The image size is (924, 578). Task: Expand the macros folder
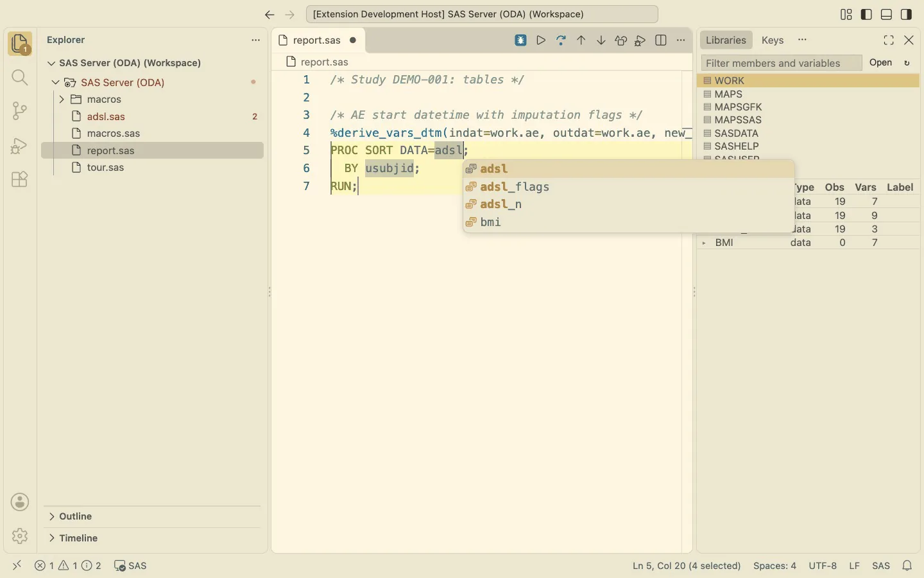(x=62, y=100)
